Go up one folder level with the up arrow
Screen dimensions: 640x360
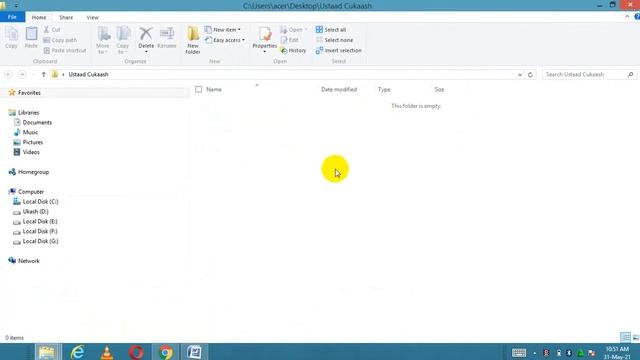coord(44,74)
